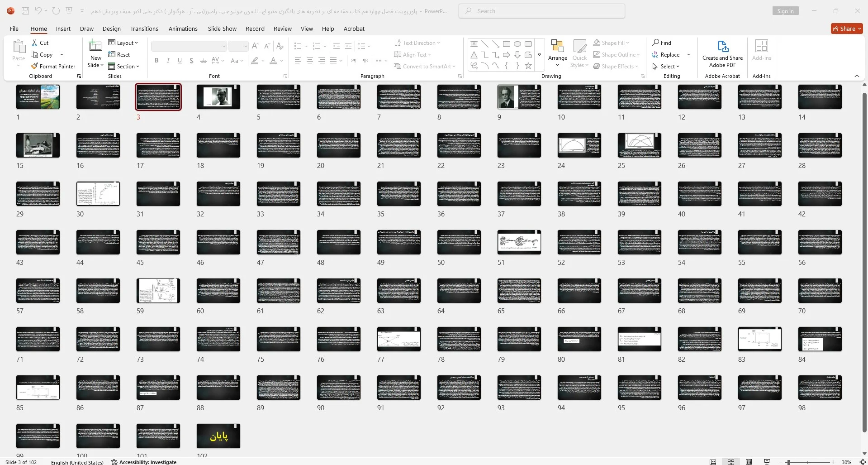Image resolution: width=868 pixels, height=465 pixels.
Task: Open Reading View from status bar
Action: point(749,462)
